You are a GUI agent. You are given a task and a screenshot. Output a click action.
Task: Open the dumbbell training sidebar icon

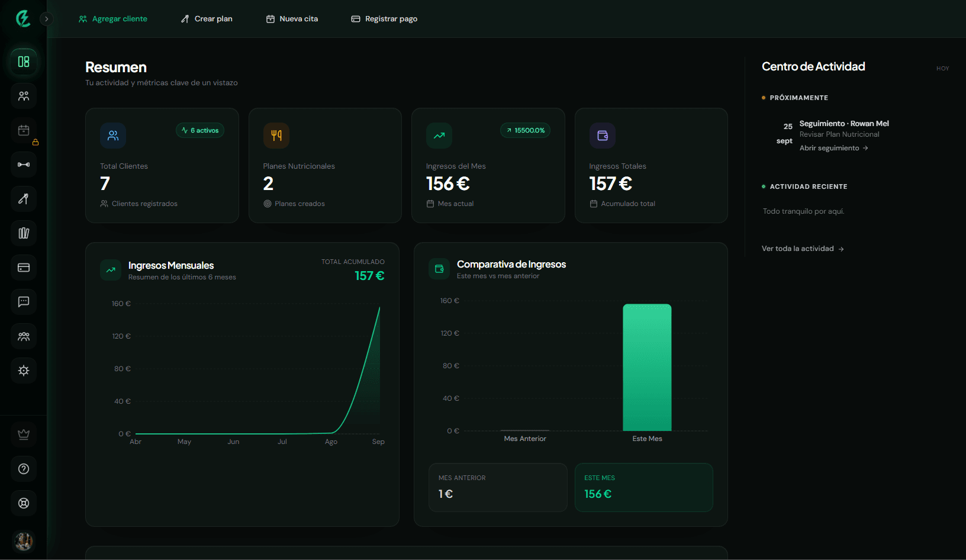click(24, 165)
